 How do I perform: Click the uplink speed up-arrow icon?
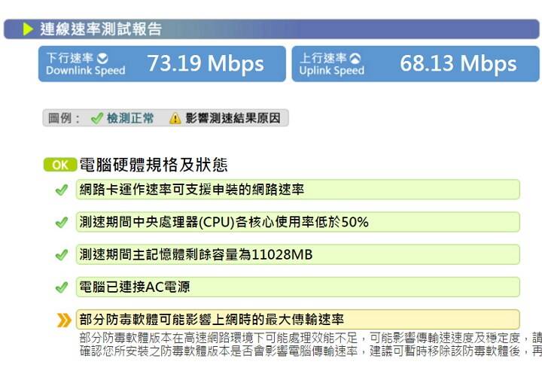[x=356, y=58]
